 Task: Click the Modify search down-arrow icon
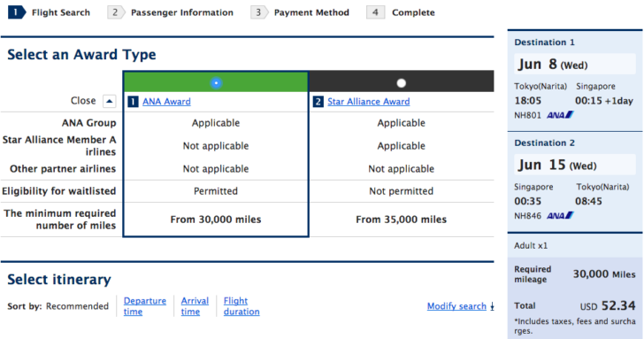coord(492,306)
